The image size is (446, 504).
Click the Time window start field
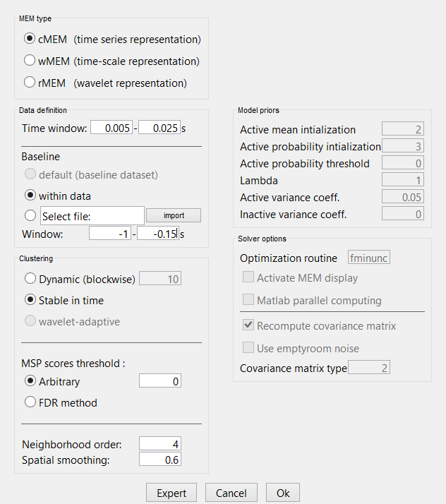(111, 128)
